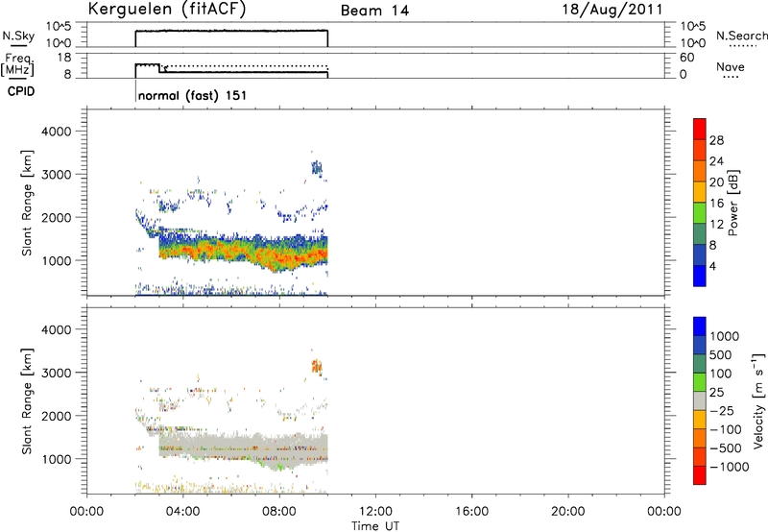Viewport: 768px width, 532px height.
Task: Click the '16:00' time axis label
Action: click(471, 512)
